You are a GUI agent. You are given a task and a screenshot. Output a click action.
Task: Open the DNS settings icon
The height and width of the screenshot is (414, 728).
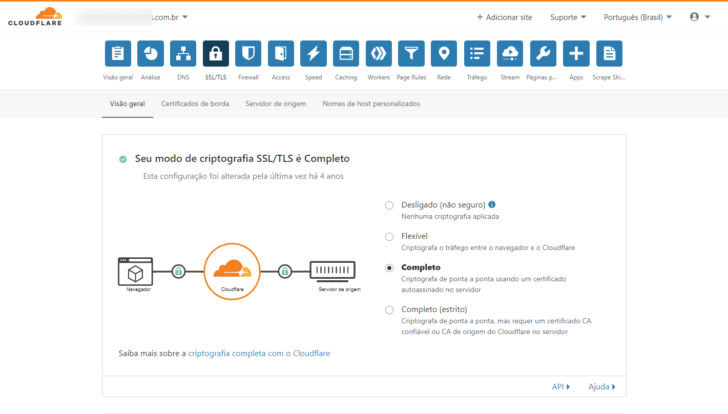coord(183,54)
